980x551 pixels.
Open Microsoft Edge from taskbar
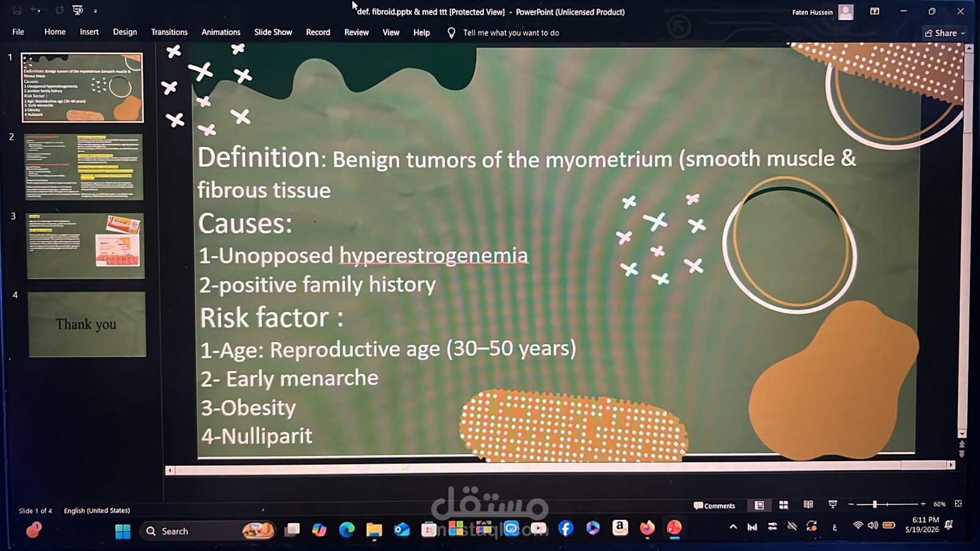coord(347,530)
